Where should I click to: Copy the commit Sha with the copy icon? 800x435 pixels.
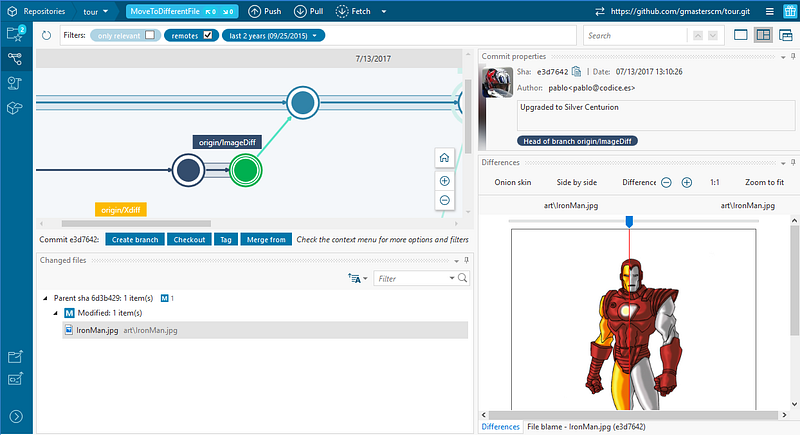578,71
